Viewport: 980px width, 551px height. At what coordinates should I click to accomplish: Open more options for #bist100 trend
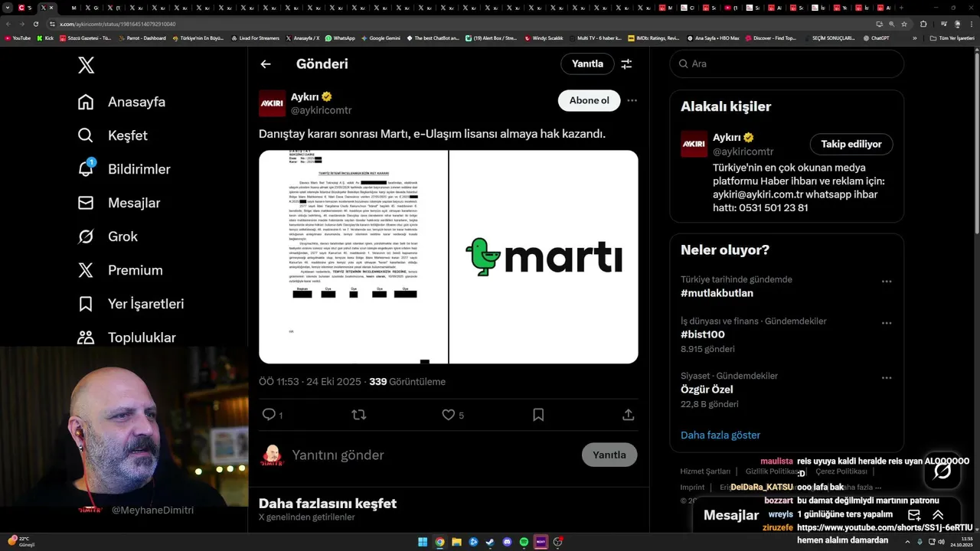(x=887, y=323)
